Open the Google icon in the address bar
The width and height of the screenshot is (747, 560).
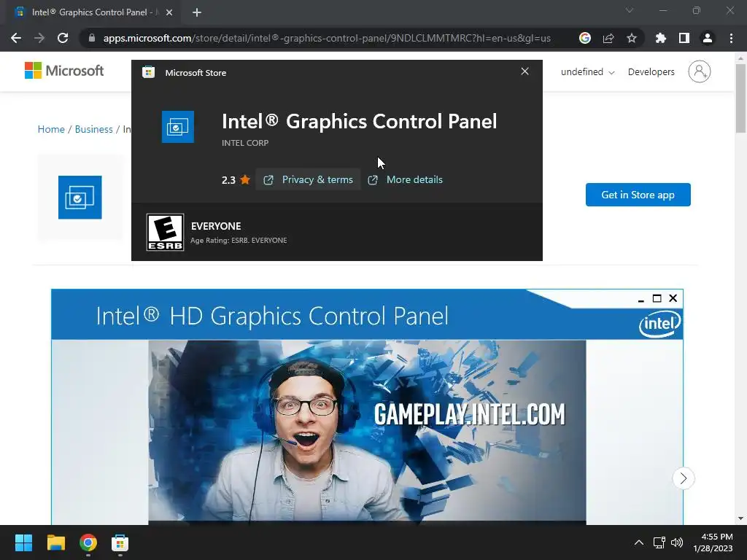point(585,38)
